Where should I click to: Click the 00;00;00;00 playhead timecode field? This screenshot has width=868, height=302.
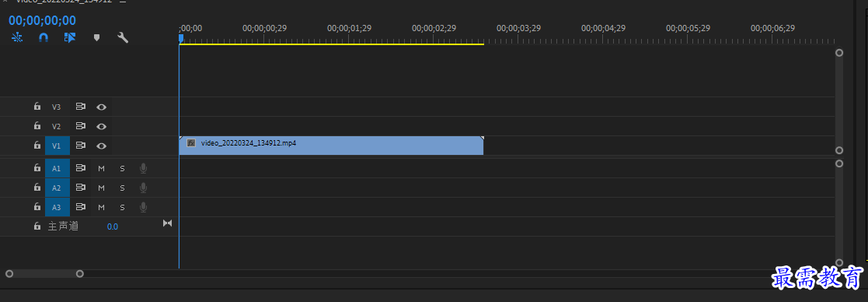click(x=42, y=20)
